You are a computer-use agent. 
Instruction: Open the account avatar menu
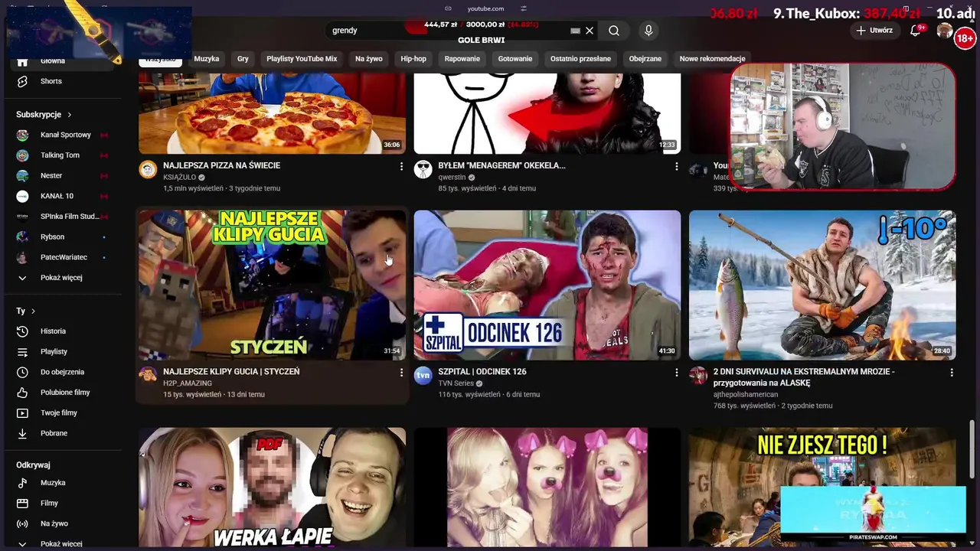tap(945, 31)
